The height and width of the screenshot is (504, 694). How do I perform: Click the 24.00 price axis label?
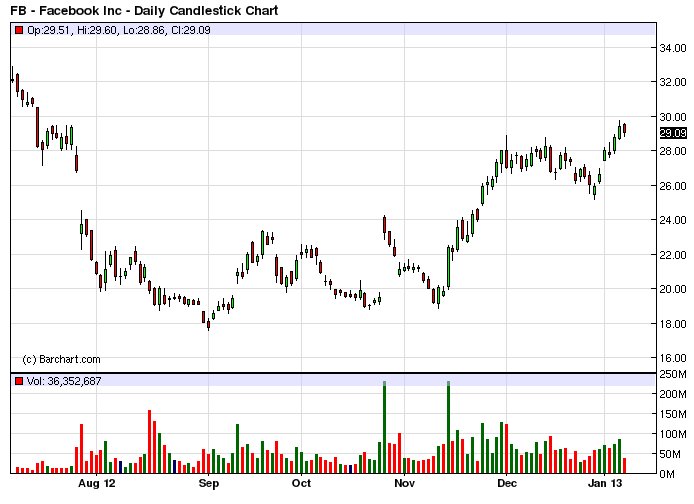click(x=673, y=220)
